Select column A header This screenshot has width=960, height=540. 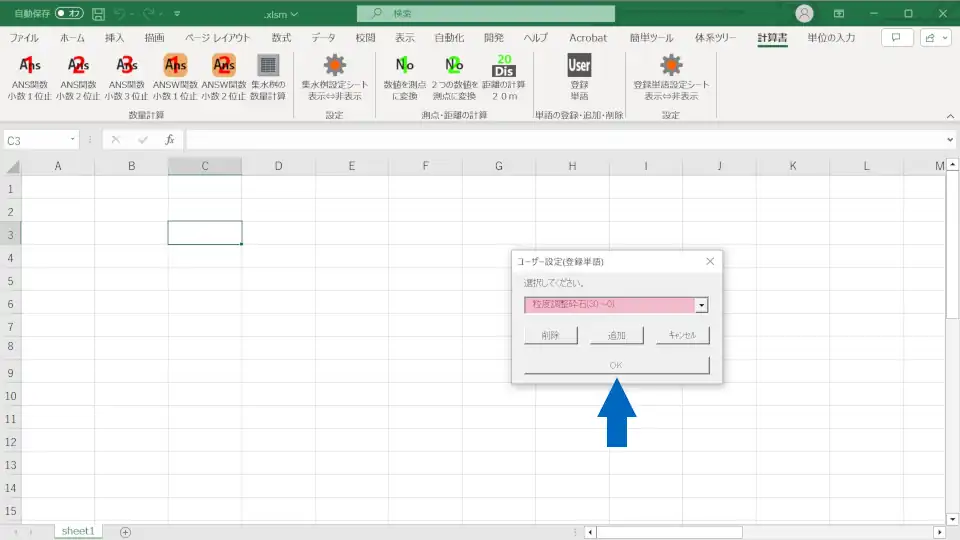58,166
